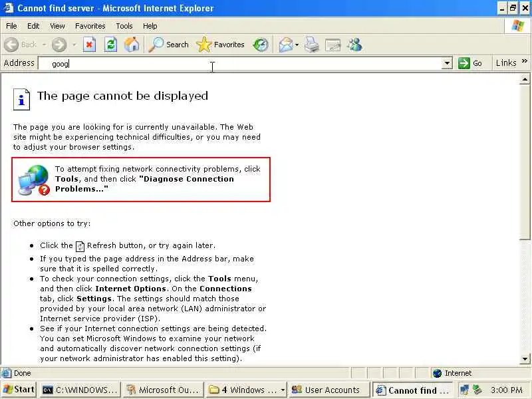Click the Windows flag logo throbber

518,26
